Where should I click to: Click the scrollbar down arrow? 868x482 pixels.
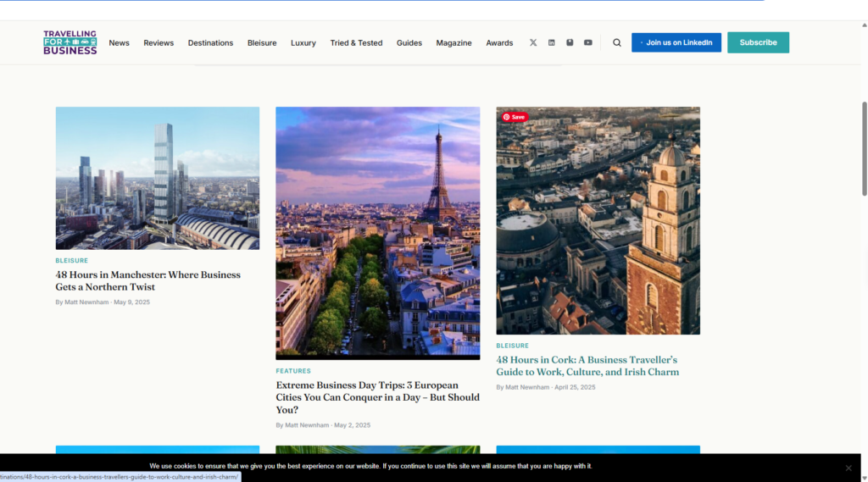[864, 478]
